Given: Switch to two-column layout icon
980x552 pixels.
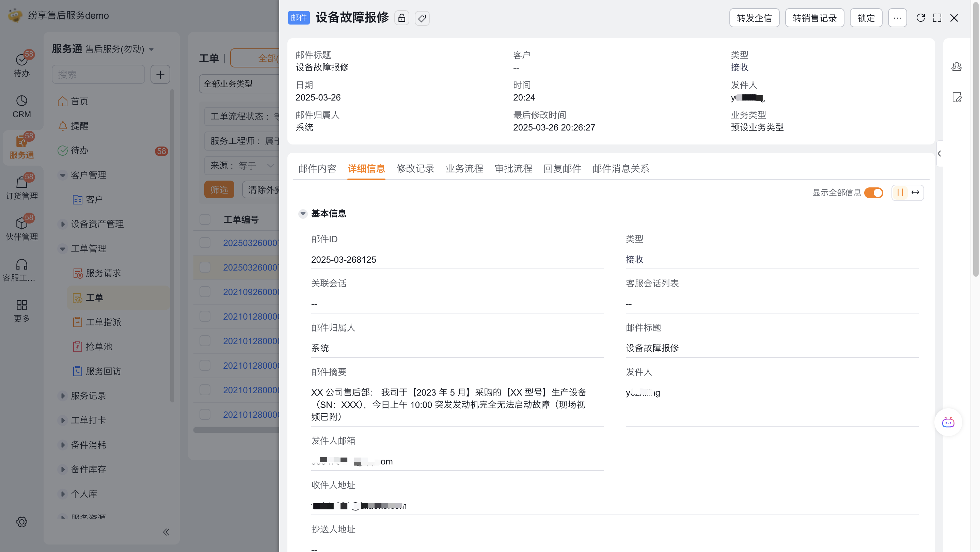Looking at the screenshot, I should tap(900, 193).
